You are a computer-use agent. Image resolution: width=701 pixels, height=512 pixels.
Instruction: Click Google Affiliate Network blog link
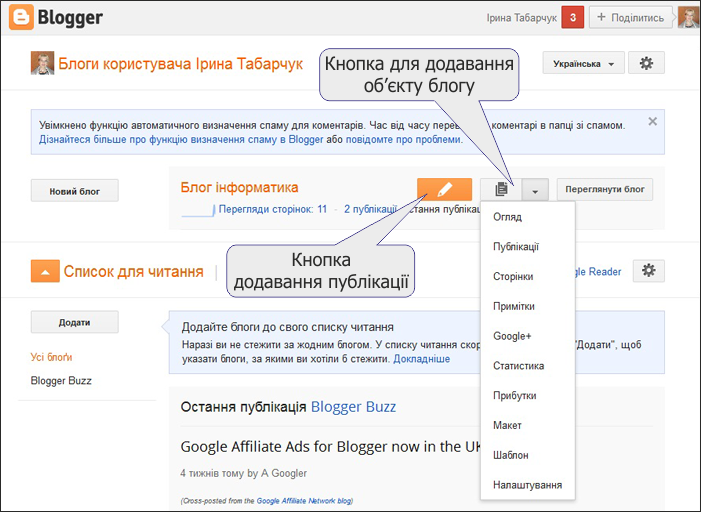pyautogui.click(x=304, y=501)
